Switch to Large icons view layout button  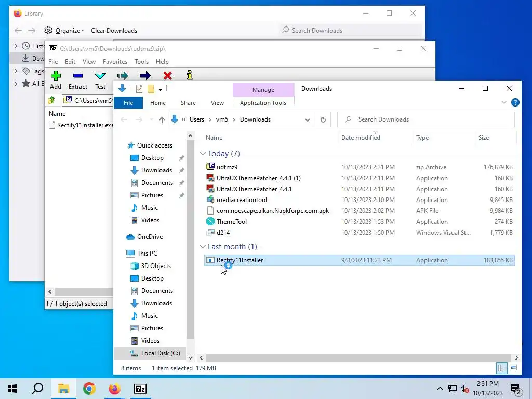pos(513,368)
